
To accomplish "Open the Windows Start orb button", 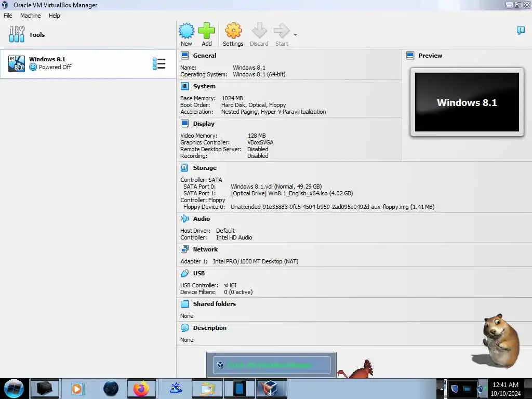I will tap(14, 389).
